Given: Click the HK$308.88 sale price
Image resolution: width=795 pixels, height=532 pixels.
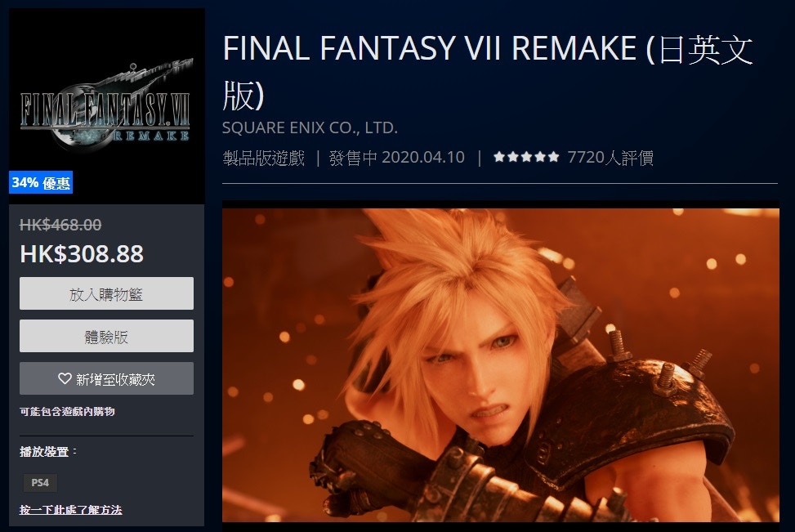Looking at the screenshot, I should click(82, 253).
